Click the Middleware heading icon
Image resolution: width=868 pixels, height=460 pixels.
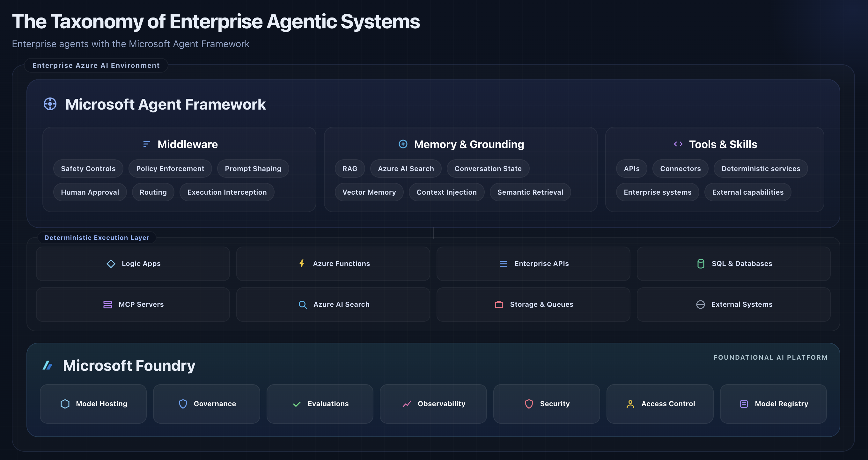click(x=146, y=144)
